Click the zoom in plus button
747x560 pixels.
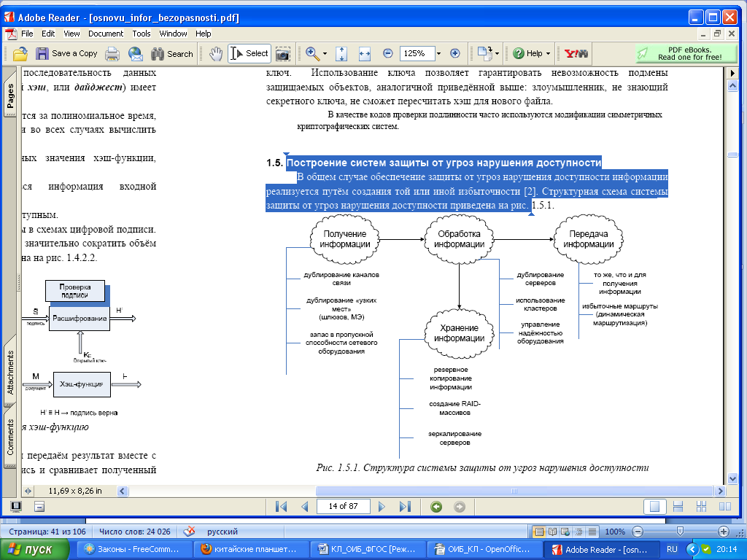point(455,53)
